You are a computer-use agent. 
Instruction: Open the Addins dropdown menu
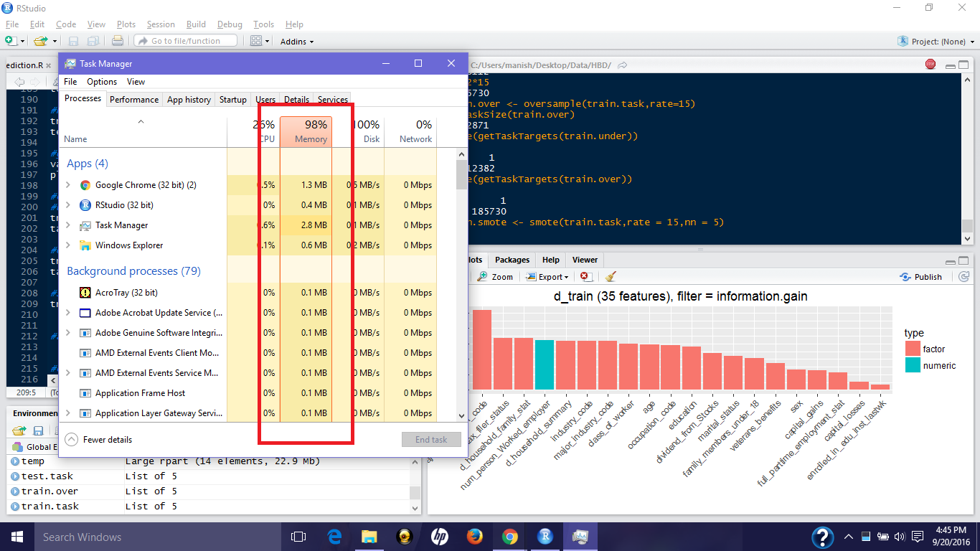point(297,42)
